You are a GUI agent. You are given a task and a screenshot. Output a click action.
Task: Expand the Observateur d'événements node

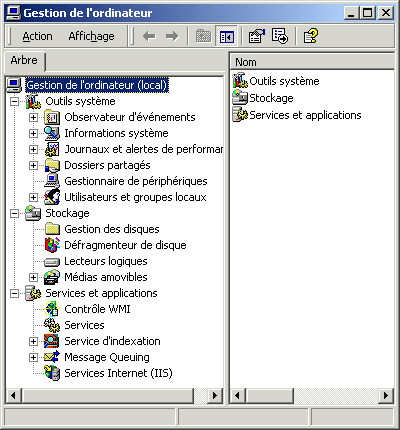(x=33, y=117)
